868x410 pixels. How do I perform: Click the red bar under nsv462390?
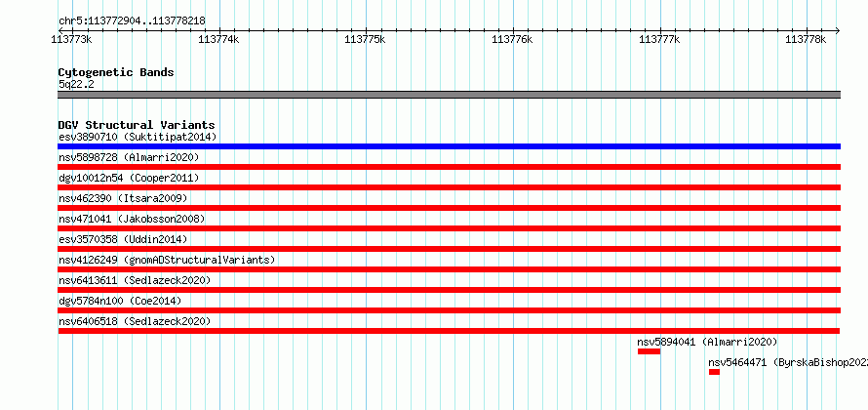449,208
